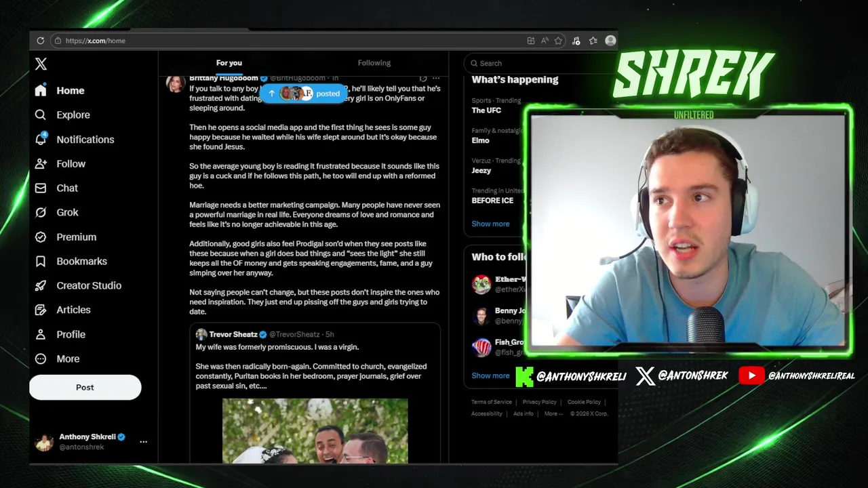Open the Elmo trending topic

click(480, 140)
